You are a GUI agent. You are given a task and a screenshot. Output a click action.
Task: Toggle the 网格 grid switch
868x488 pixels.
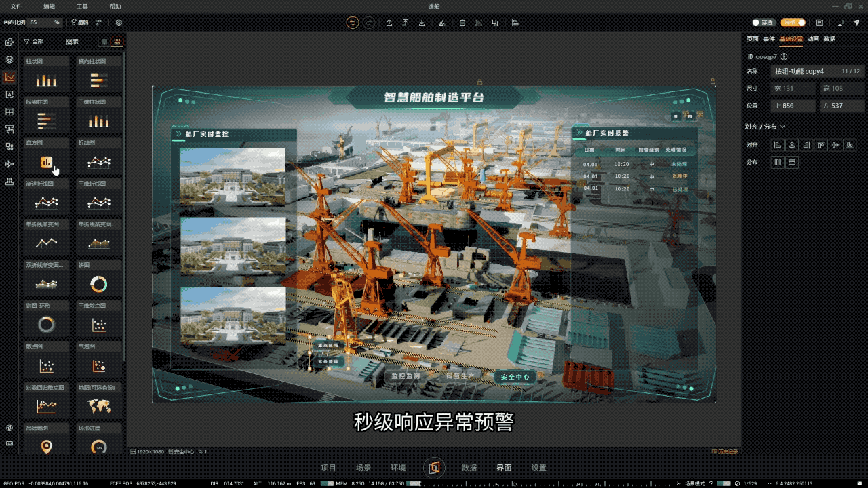793,22
